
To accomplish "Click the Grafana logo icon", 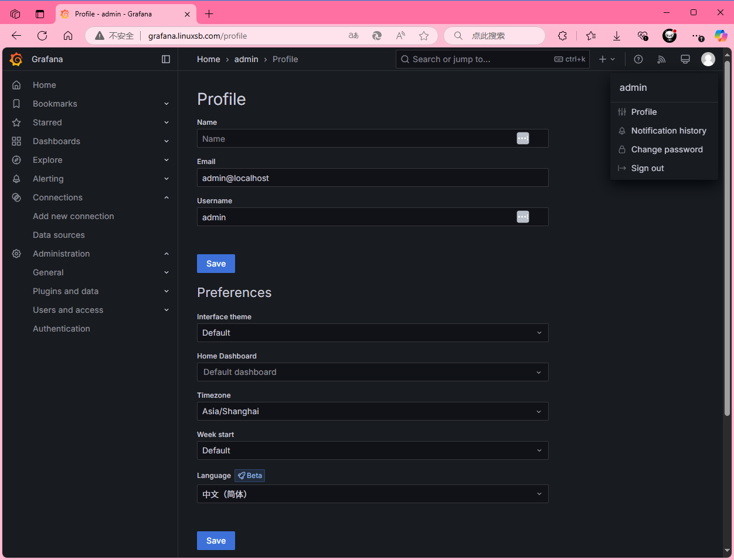I will click(16, 59).
